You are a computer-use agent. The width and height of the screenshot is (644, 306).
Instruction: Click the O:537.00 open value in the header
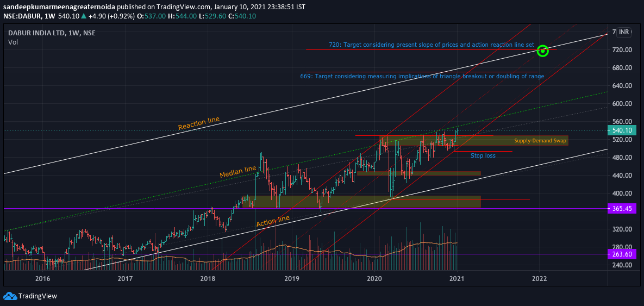tap(151, 16)
